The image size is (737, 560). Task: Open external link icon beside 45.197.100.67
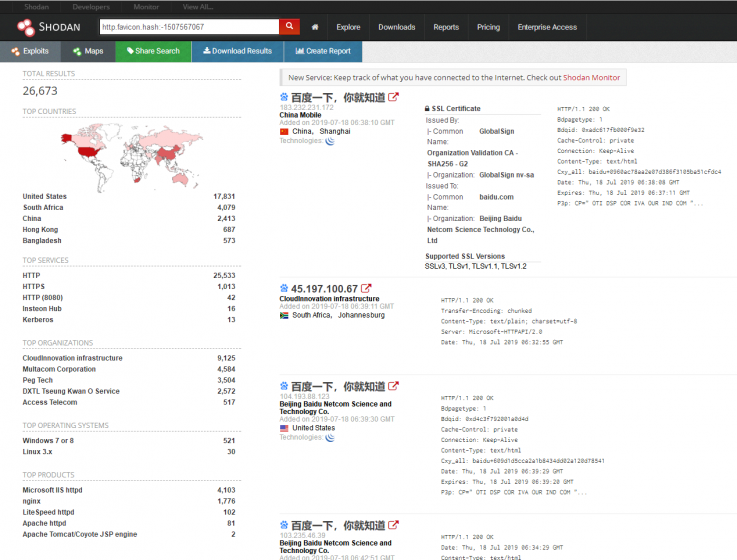(366, 288)
